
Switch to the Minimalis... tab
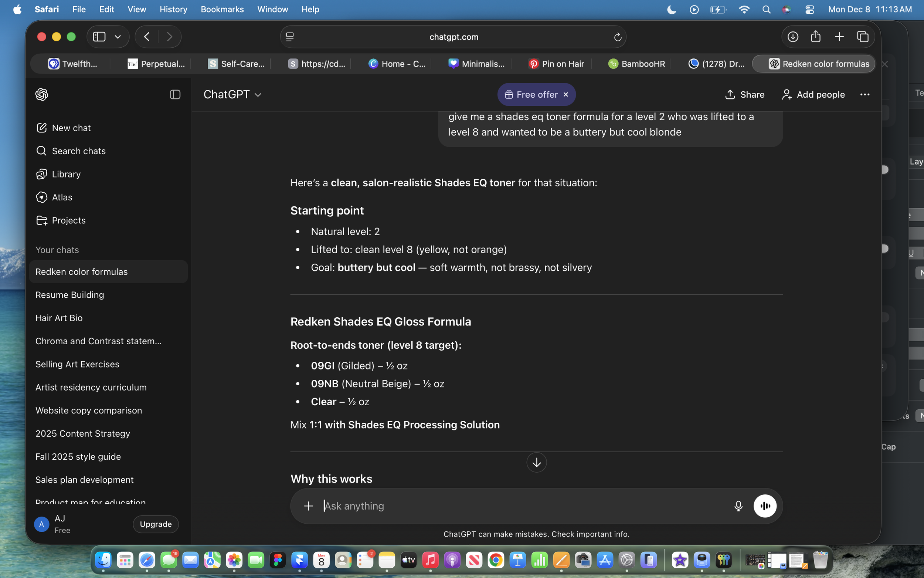click(x=476, y=64)
